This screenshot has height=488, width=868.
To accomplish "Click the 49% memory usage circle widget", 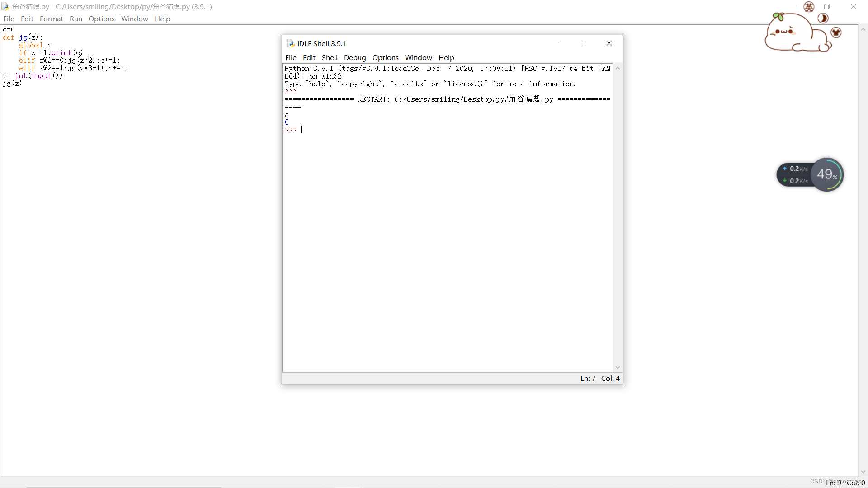I will [827, 174].
